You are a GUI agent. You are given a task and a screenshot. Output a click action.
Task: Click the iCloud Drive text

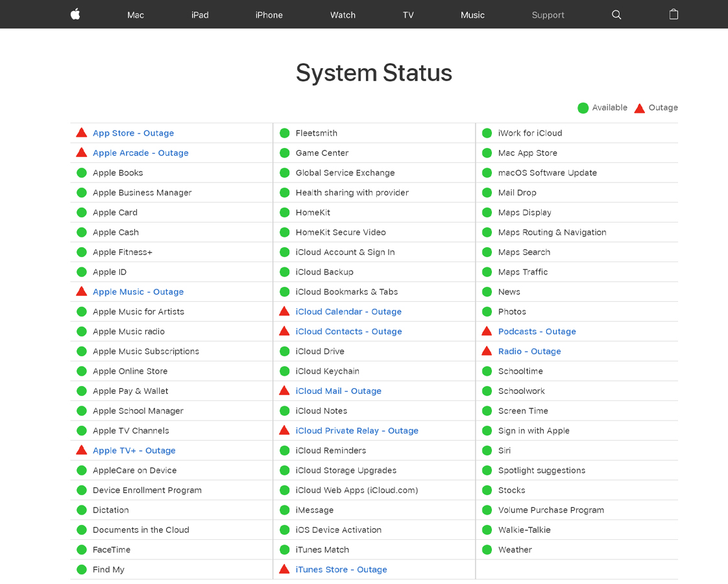coord(320,352)
